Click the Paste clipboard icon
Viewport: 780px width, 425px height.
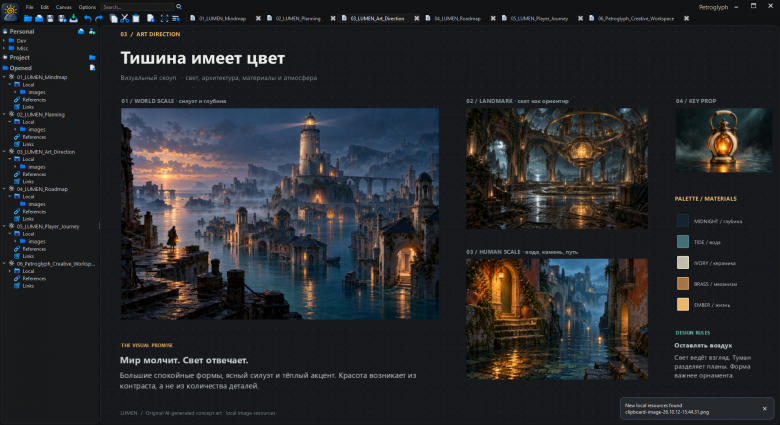(x=136, y=18)
